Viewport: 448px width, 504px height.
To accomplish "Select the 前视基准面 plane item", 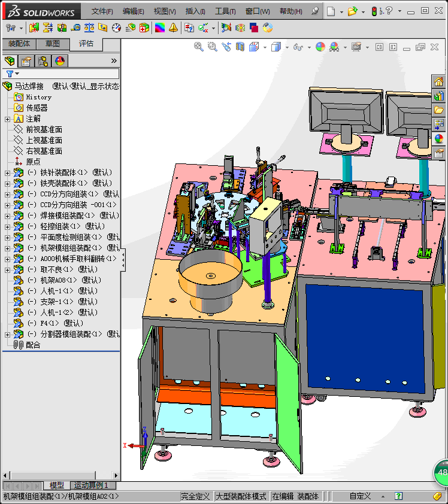I will (44, 129).
